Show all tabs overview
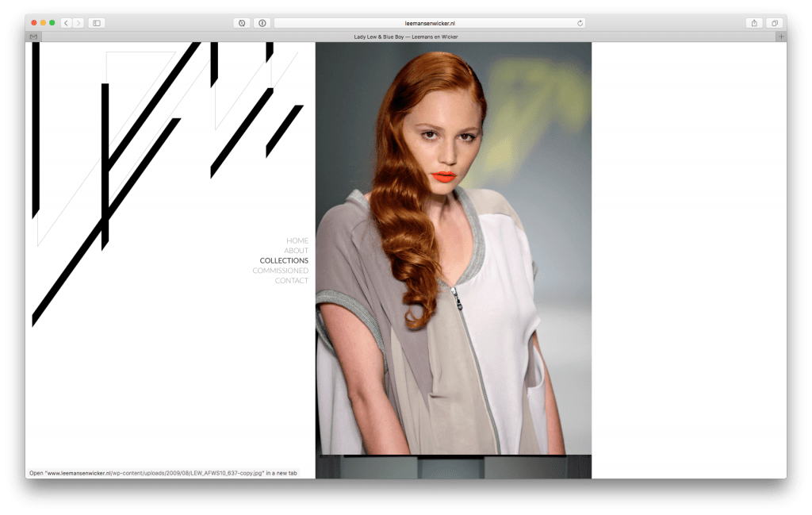Image resolution: width=812 pixels, height=515 pixels. (x=773, y=23)
